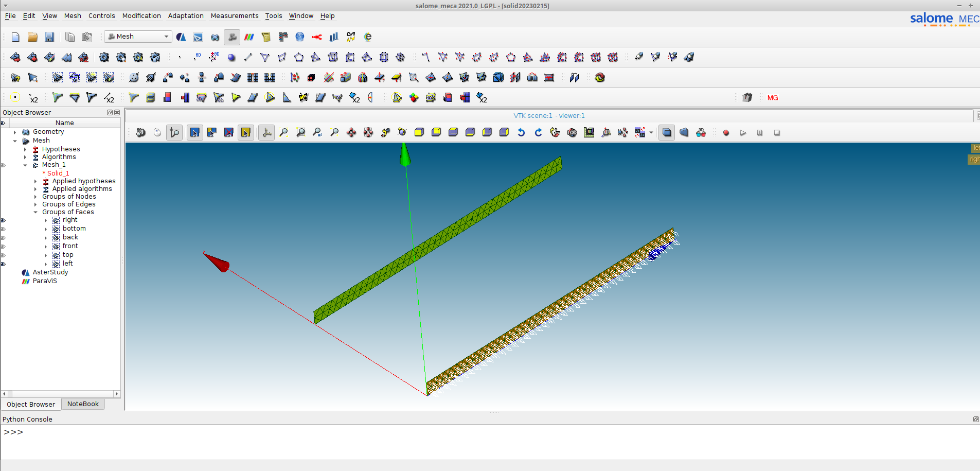Expand the Geometry tree node
The height and width of the screenshot is (471, 980).
click(15, 132)
